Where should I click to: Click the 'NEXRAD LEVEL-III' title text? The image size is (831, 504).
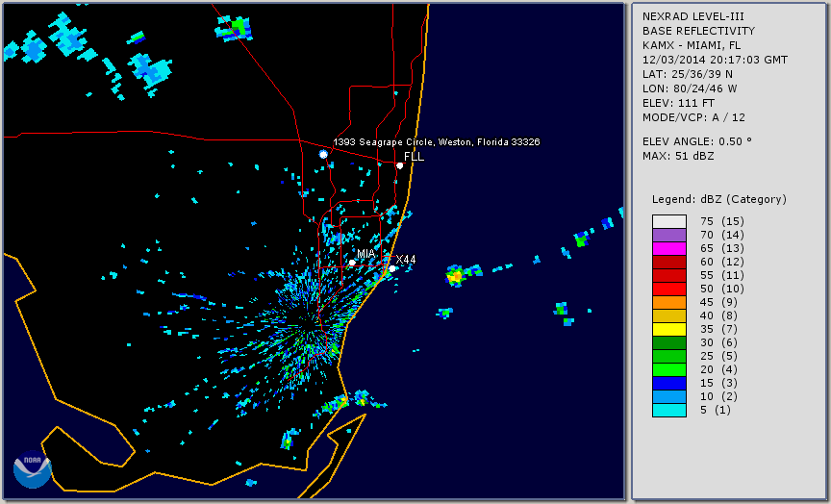[x=693, y=16]
